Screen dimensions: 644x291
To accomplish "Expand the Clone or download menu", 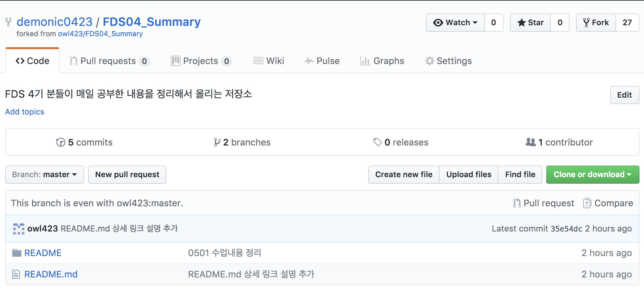I will [x=593, y=175].
